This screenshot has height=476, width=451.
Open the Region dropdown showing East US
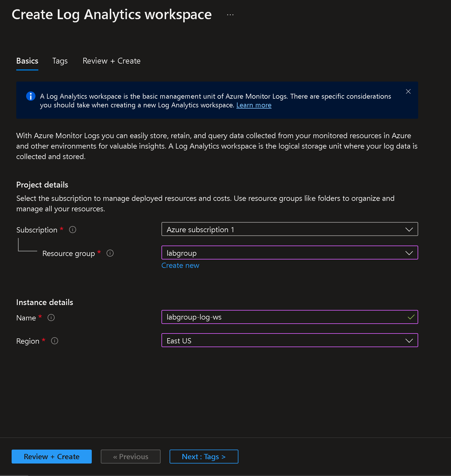(290, 340)
